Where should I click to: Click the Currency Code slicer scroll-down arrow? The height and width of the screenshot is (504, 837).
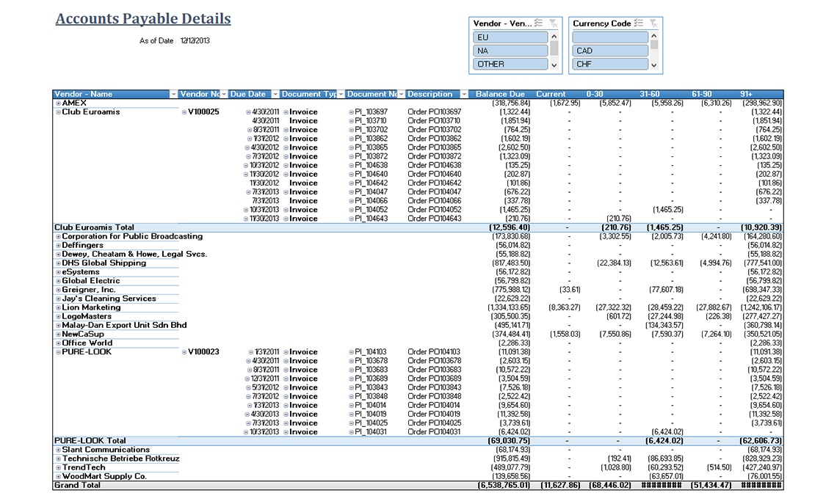[654, 65]
